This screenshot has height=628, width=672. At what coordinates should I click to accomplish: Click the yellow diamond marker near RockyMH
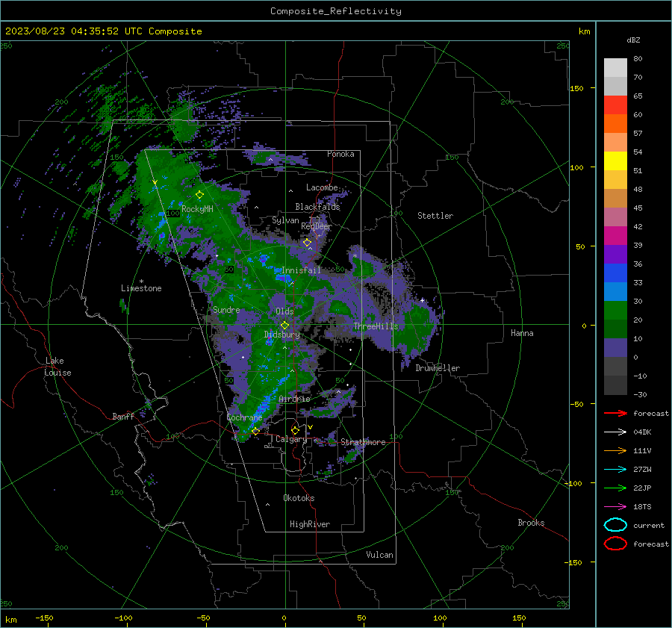(199, 195)
